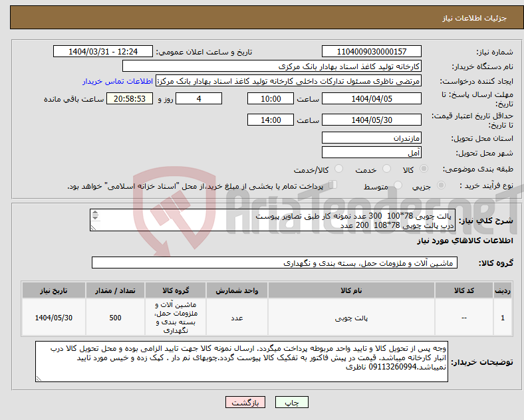The image size is (524, 420).
Task: Click the days remaining field showing 4
Action: [199, 99]
